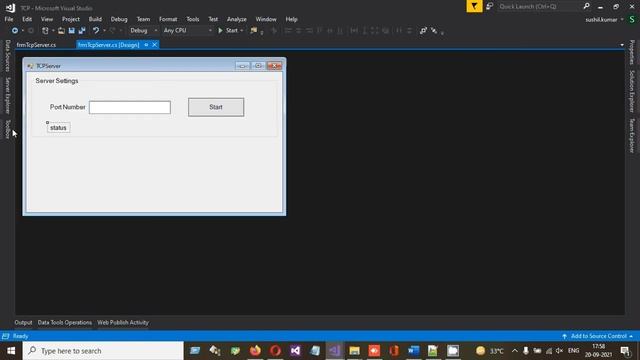This screenshot has width=640, height=360.
Task: Open the Team menu
Action: pyautogui.click(x=143, y=19)
